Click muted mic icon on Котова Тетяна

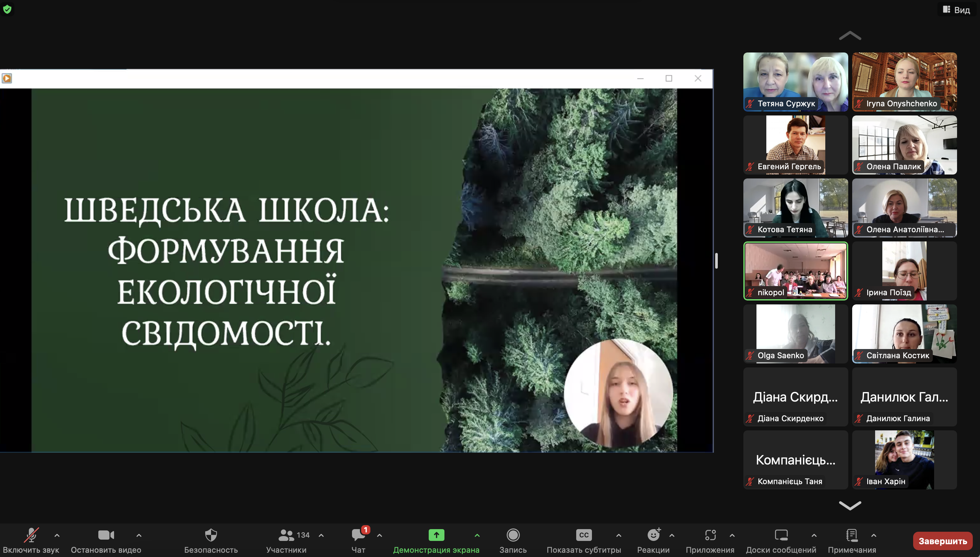750,230
